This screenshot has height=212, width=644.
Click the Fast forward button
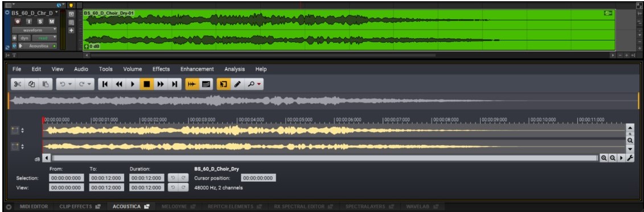coord(161,84)
